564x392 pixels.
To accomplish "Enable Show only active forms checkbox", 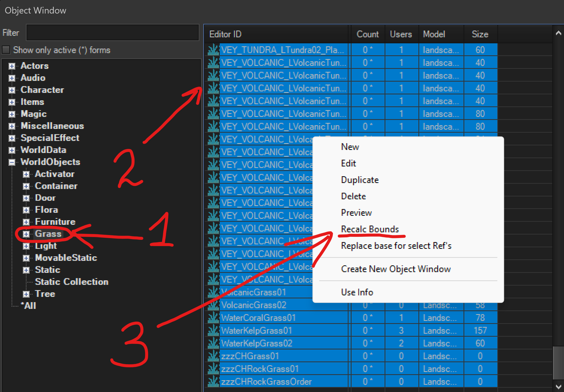I will click(6, 50).
